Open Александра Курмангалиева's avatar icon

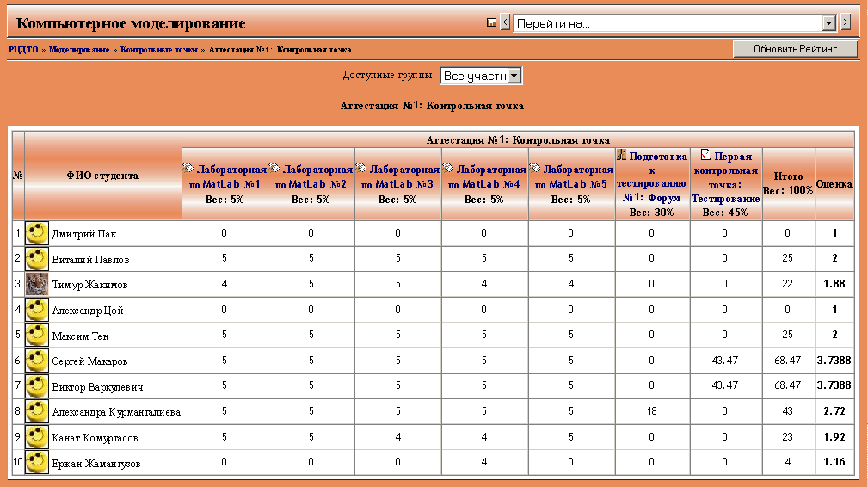[x=36, y=411]
